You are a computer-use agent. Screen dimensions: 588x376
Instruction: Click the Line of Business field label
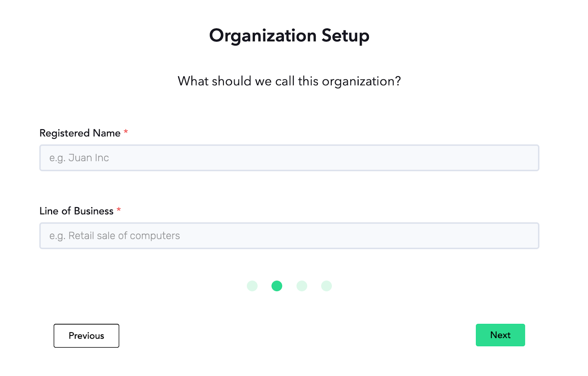click(x=76, y=211)
